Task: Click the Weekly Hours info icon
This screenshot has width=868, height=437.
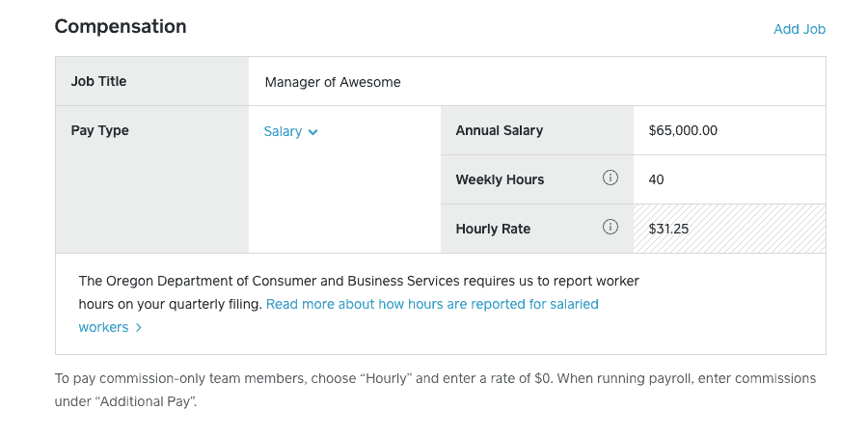Action: pyautogui.click(x=610, y=178)
